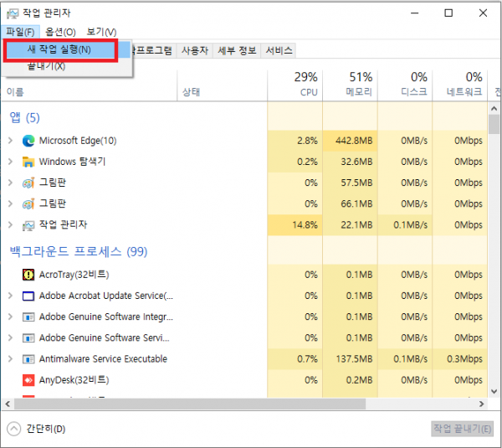Click the Microsoft Edge app icon
Image resolution: width=502 pixels, height=448 pixels.
click(28, 141)
